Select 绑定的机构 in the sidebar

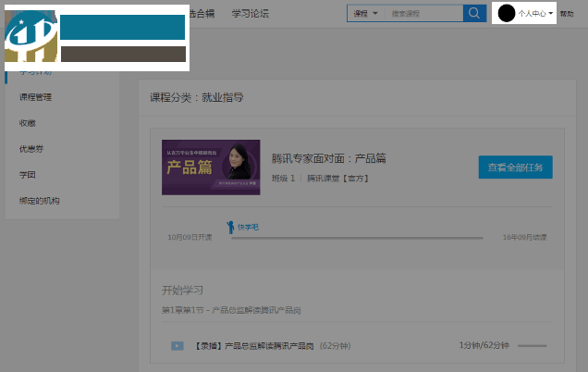pyautogui.click(x=40, y=201)
